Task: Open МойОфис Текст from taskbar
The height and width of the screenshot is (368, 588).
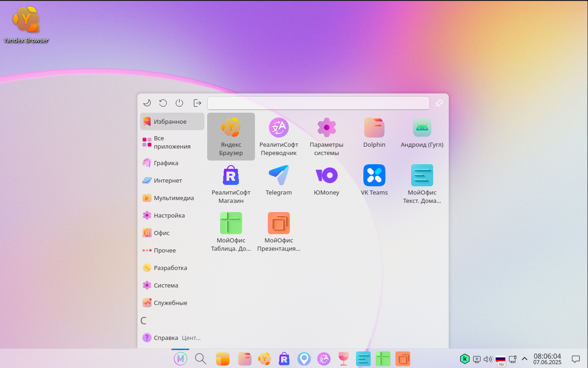Action: [x=363, y=359]
